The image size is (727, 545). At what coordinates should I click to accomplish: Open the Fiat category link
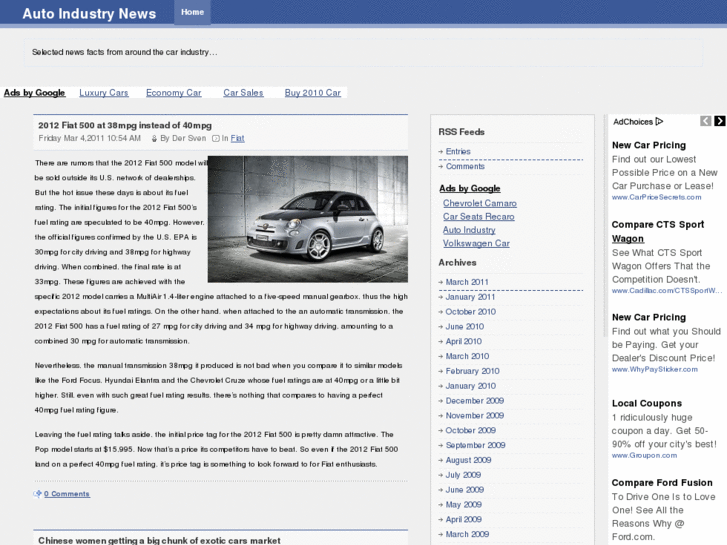237,138
